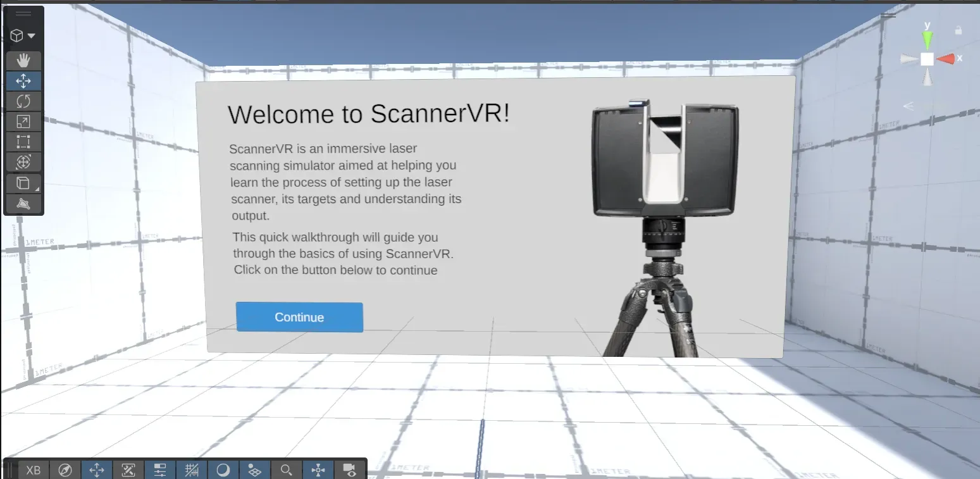The width and height of the screenshot is (980, 479).
Task: Click the perspective mode arrow under gizmo
Action: click(x=909, y=106)
